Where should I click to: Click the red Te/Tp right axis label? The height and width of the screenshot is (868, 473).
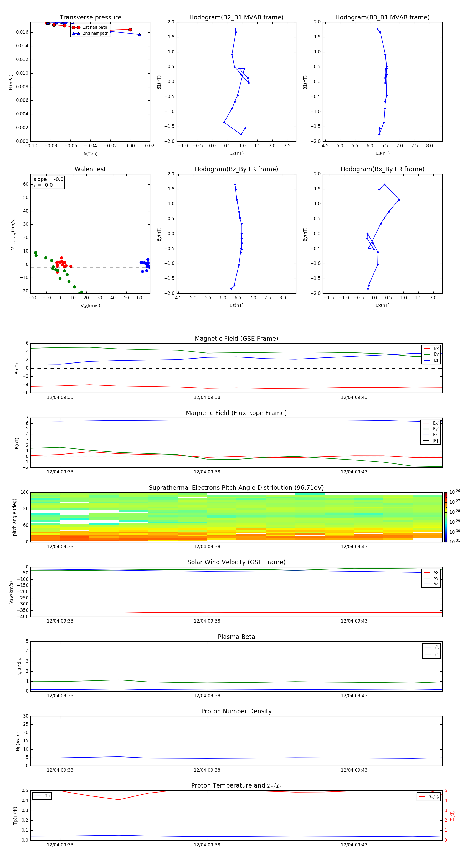[453, 816]
